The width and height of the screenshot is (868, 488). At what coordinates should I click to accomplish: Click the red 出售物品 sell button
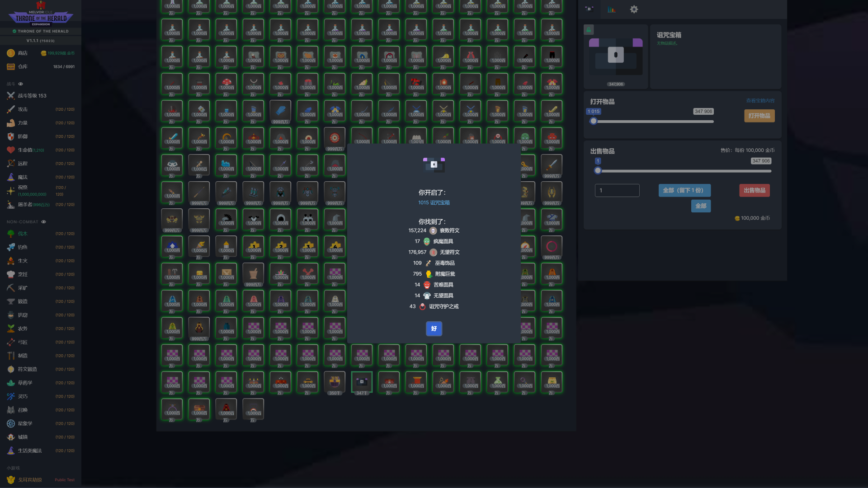[x=754, y=190]
